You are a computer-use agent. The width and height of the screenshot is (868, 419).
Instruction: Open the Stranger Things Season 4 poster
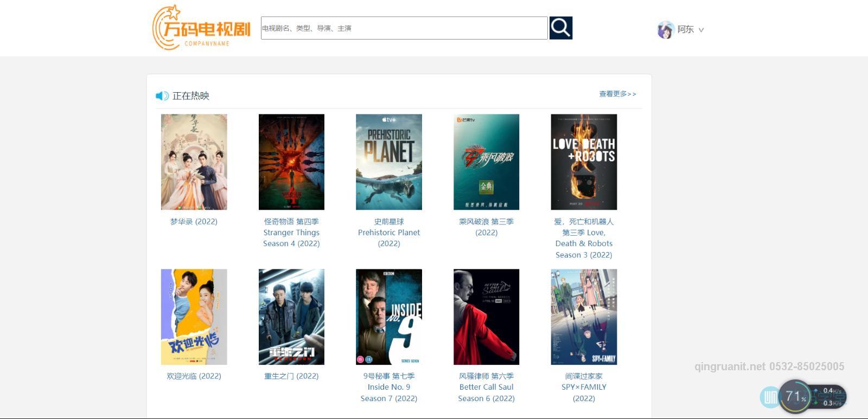[x=291, y=162]
